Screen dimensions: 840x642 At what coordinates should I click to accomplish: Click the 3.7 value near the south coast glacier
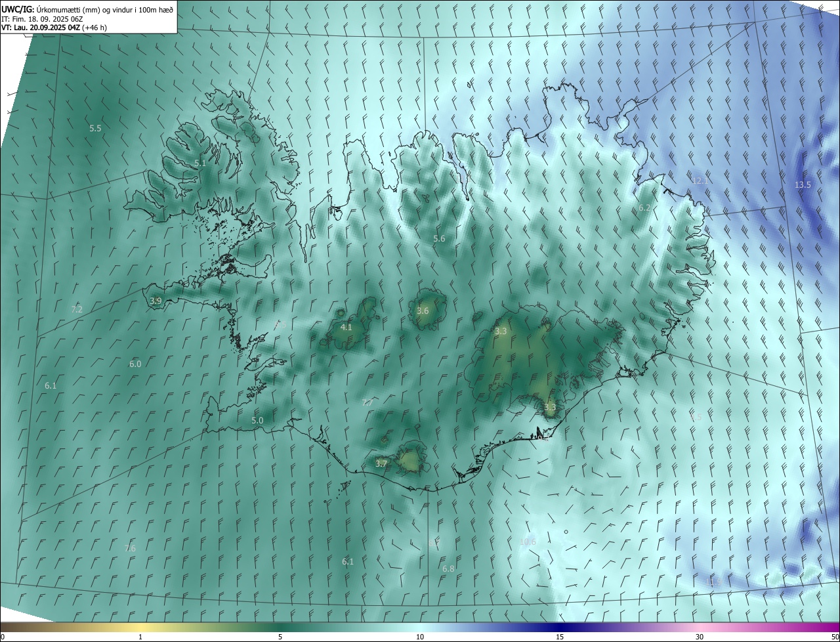[381, 463]
